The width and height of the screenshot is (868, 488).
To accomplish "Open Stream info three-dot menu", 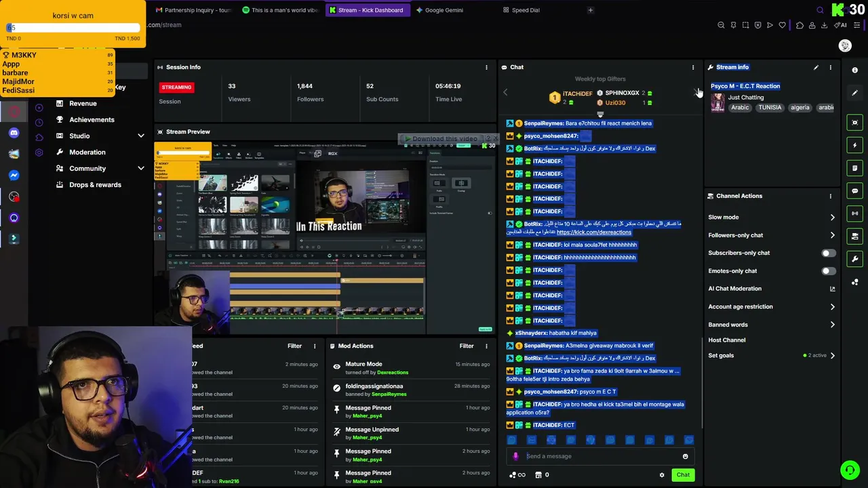I will [x=831, y=67].
